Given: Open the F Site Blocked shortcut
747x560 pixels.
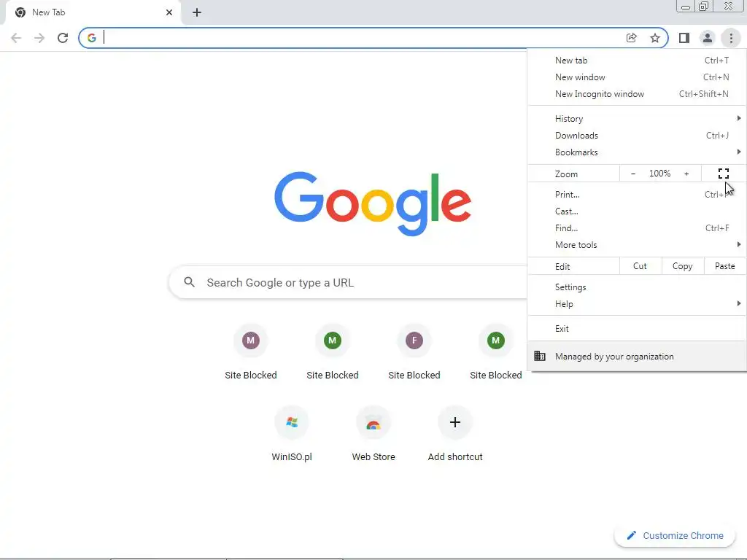Looking at the screenshot, I should (414, 352).
